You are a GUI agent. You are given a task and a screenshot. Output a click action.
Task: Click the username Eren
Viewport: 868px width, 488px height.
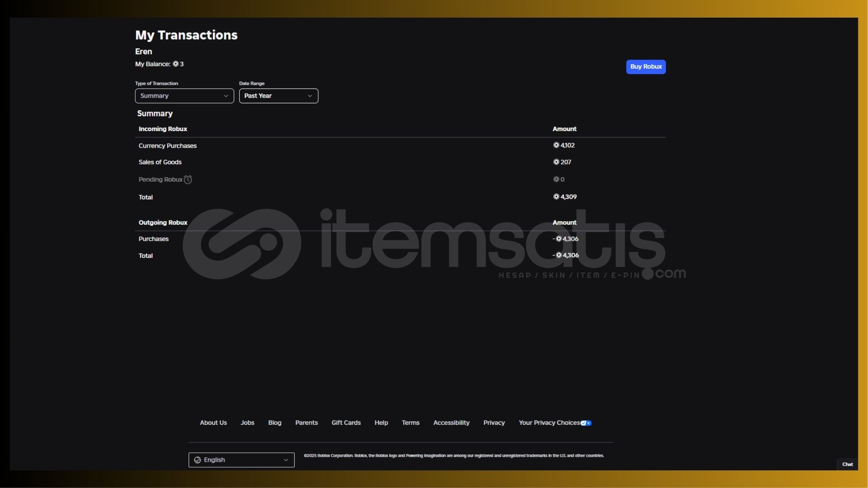coord(144,52)
